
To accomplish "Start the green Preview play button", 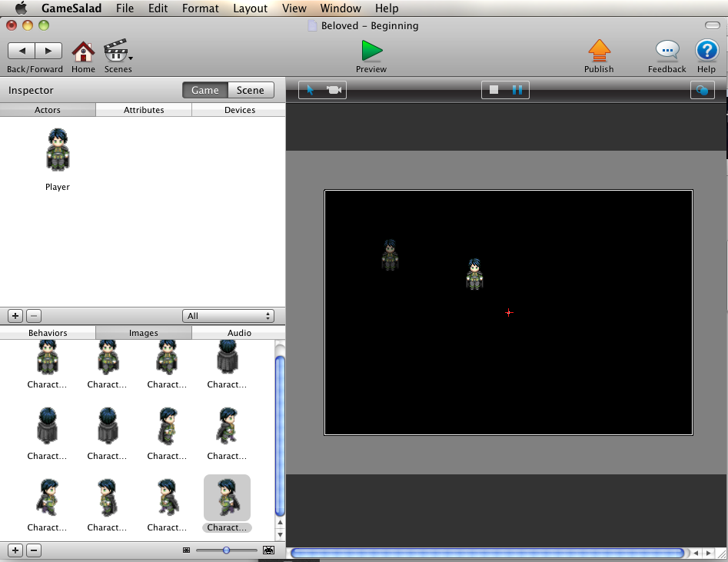I will click(x=371, y=51).
